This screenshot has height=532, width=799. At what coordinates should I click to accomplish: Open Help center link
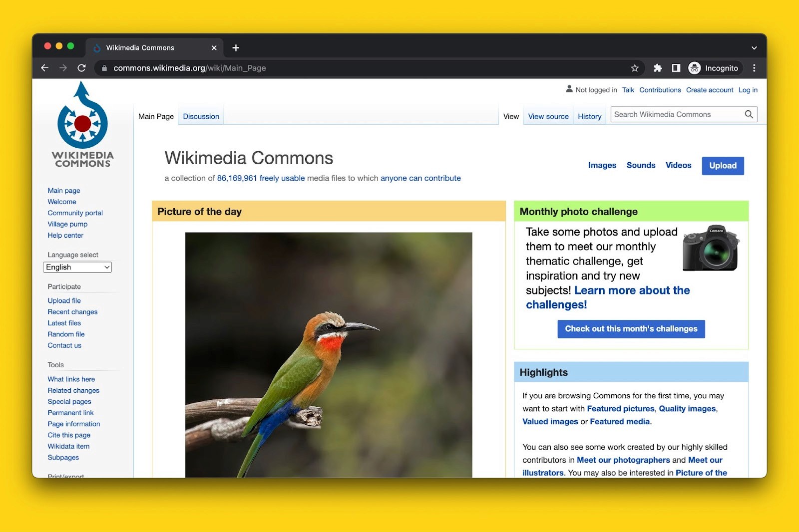[x=65, y=236]
